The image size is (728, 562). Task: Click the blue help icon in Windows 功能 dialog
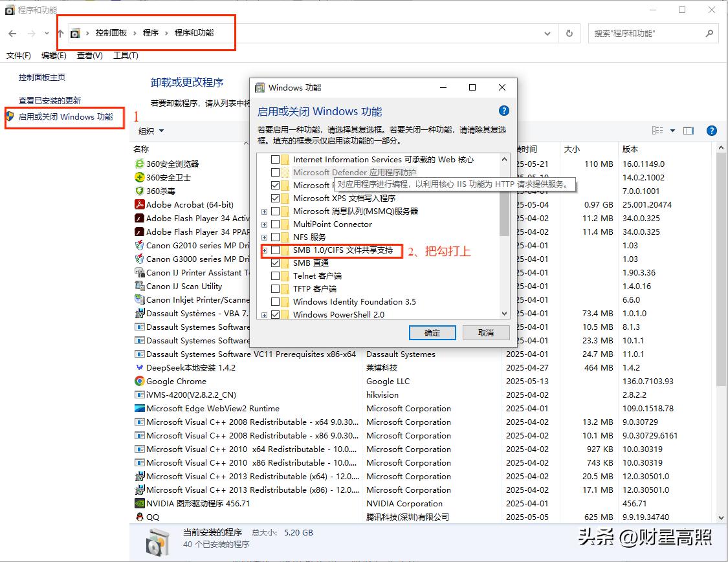pyautogui.click(x=503, y=110)
